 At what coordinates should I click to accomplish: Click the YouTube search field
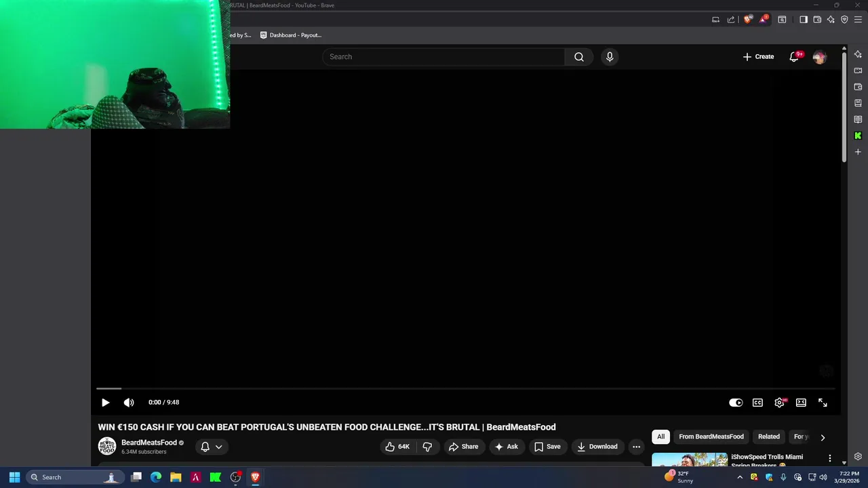point(443,57)
